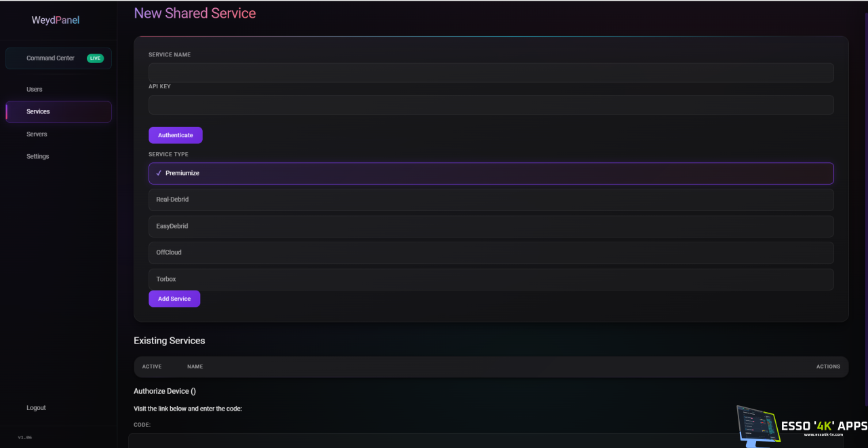Image resolution: width=868 pixels, height=448 pixels.
Task: Click the Add Service button
Action: (174, 299)
